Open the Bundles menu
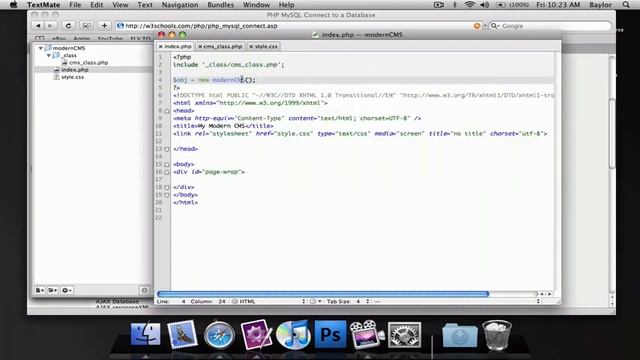Image resolution: width=640 pixels, height=360 pixels. (220, 5)
